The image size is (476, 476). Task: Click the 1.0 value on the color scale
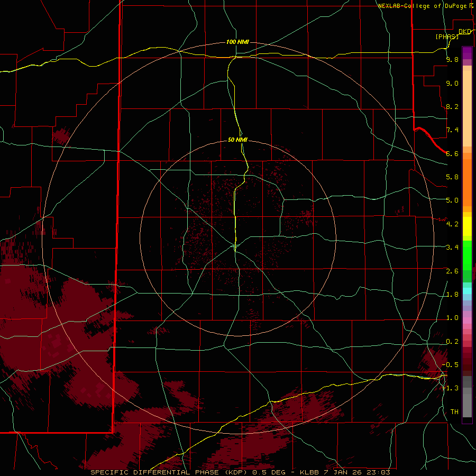pos(452,318)
